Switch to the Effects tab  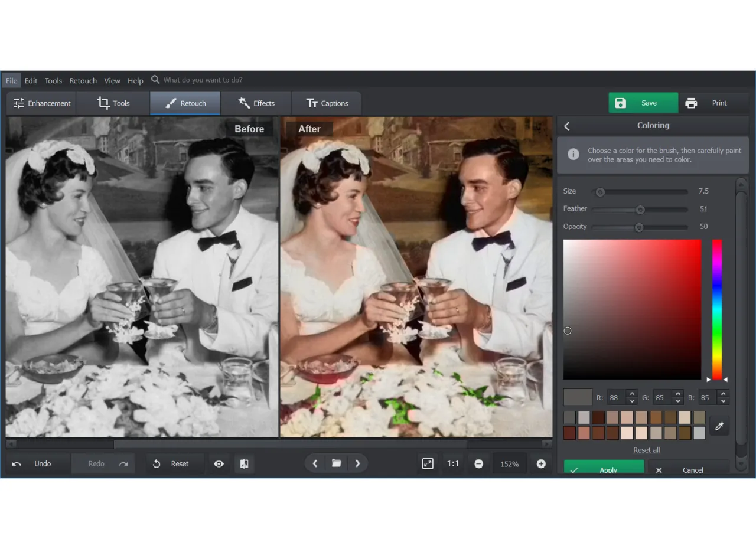pos(256,103)
